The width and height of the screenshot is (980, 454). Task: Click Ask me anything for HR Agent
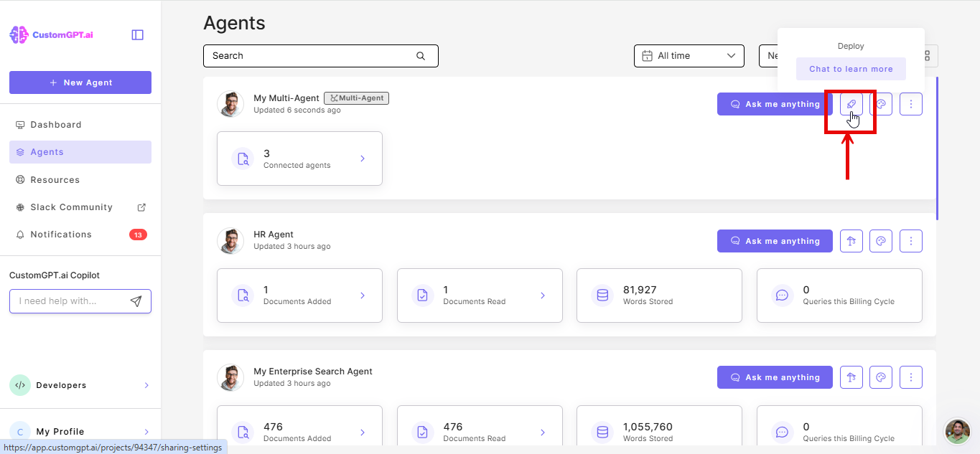click(x=775, y=241)
